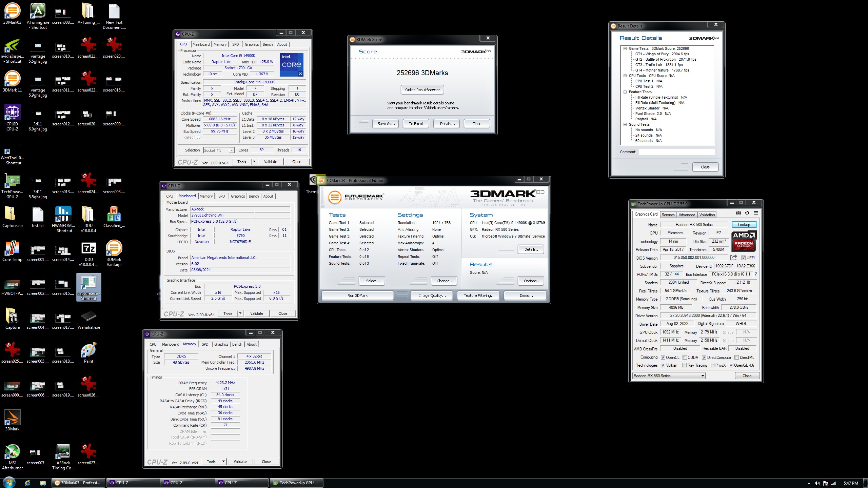
Task: Open Internet Explorer from the taskbar
Action: [27, 483]
